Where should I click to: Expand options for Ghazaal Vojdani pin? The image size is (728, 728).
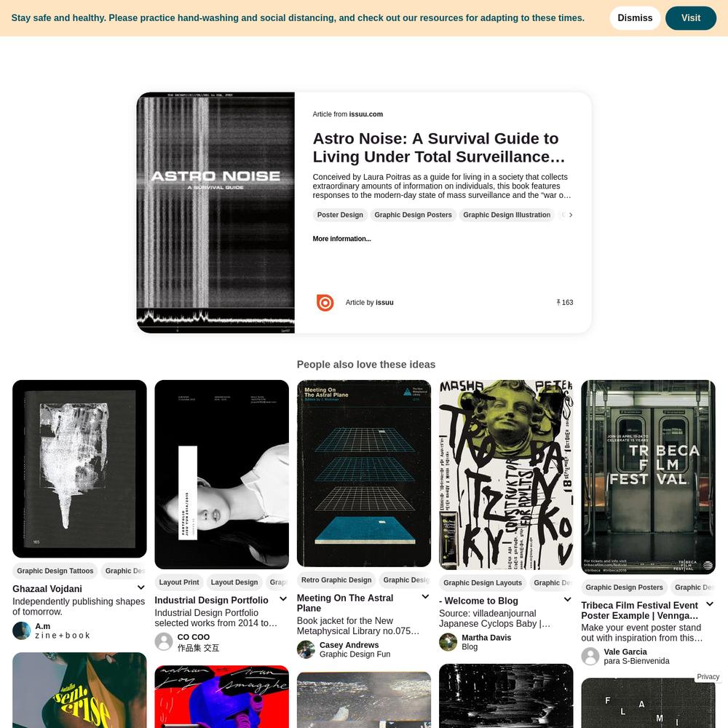coord(141,587)
